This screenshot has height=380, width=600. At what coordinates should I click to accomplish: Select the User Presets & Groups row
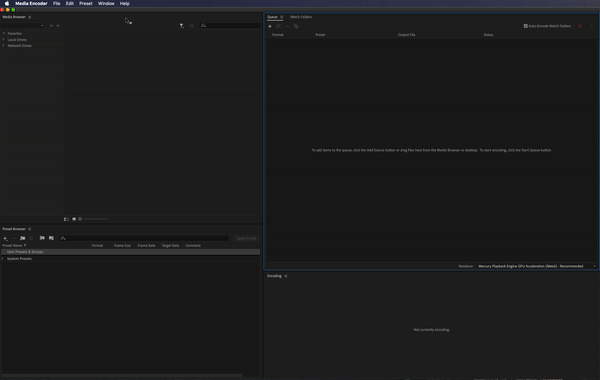tap(130, 252)
